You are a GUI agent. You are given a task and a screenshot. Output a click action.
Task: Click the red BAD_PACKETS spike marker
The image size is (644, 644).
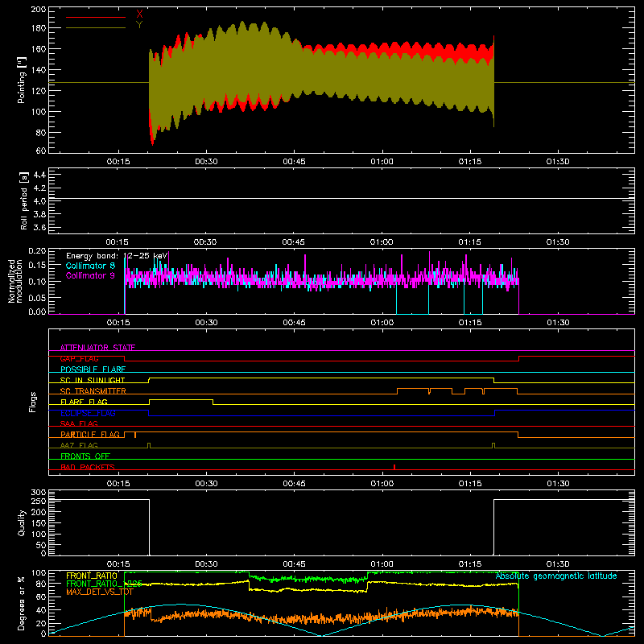click(x=394, y=467)
